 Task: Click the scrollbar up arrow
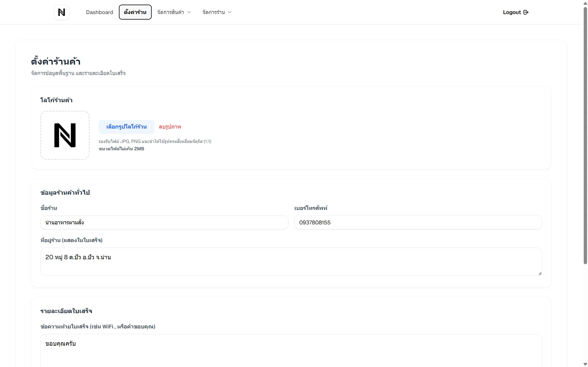pos(585,3)
